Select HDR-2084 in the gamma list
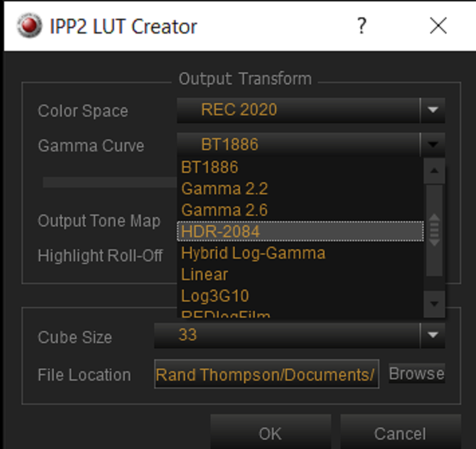The height and width of the screenshot is (449, 476). pos(300,231)
